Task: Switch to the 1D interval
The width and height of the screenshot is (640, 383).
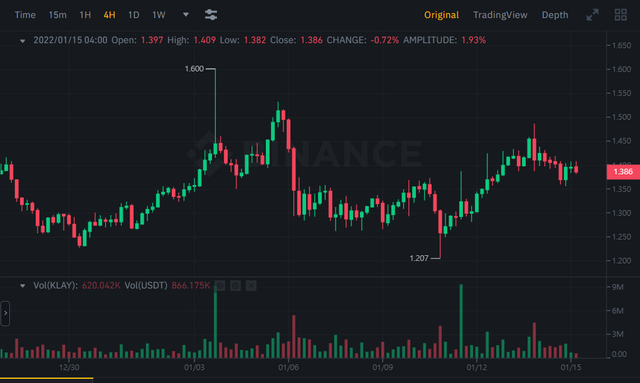Action: (x=133, y=15)
